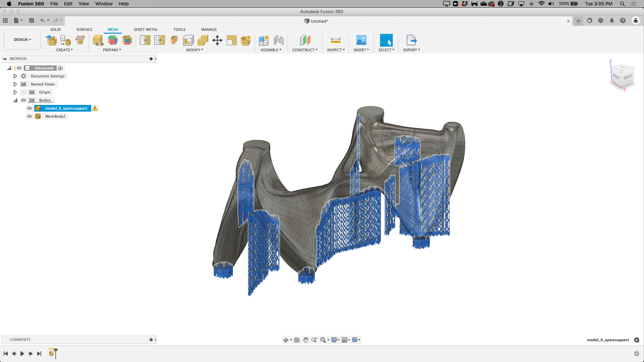Viewport: 644px width, 362px height.
Task: Hide the model_0_opensupport body
Action: tap(30, 108)
